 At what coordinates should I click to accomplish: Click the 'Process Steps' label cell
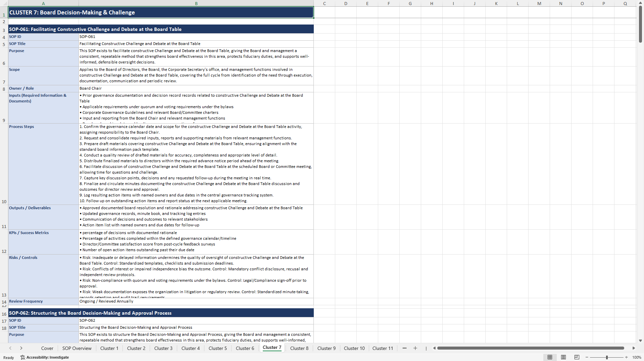click(x=43, y=164)
